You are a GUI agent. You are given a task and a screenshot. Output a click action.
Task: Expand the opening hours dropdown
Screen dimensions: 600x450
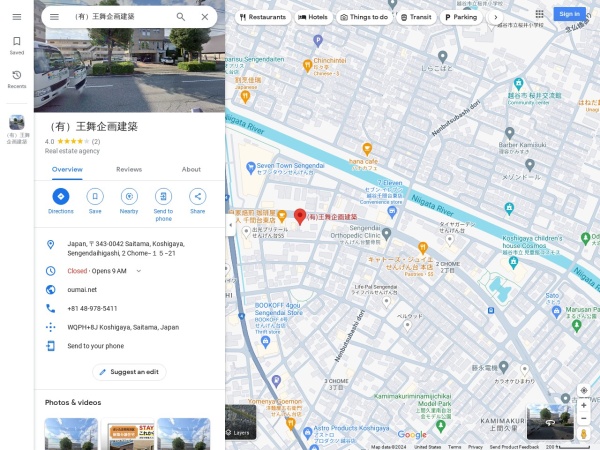(139, 271)
